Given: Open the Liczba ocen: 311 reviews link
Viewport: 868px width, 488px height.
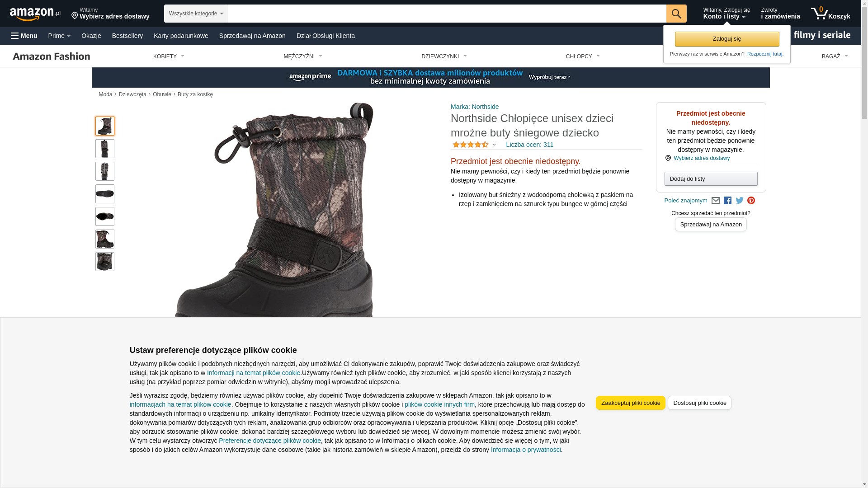Looking at the screenshot, I should [x=530, y=145].
